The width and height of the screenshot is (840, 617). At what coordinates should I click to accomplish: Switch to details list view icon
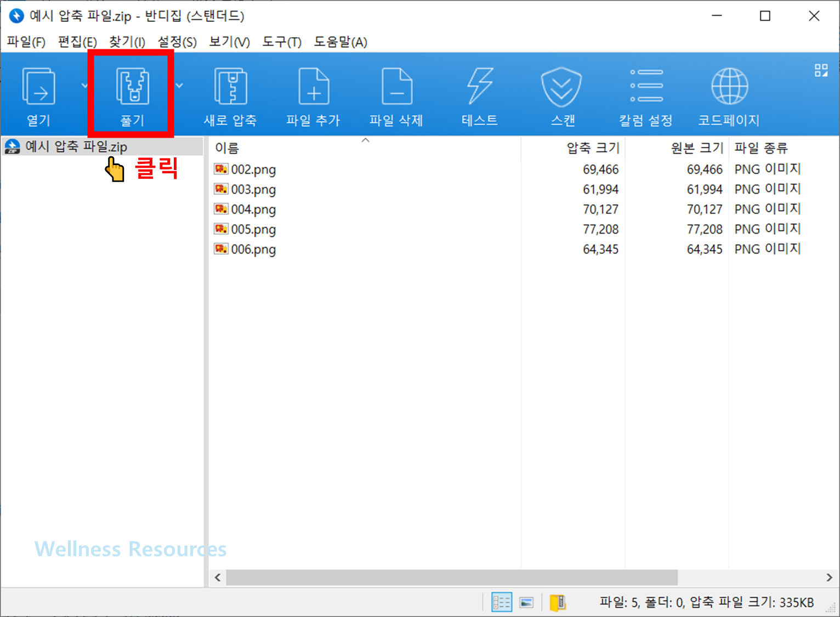[502, 602]
